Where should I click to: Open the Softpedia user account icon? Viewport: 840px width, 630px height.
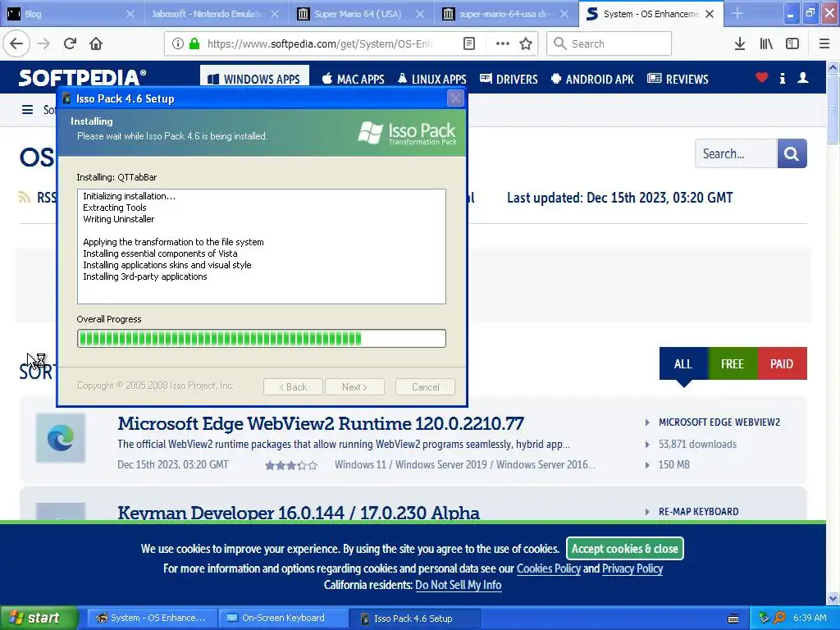[803, 78]
